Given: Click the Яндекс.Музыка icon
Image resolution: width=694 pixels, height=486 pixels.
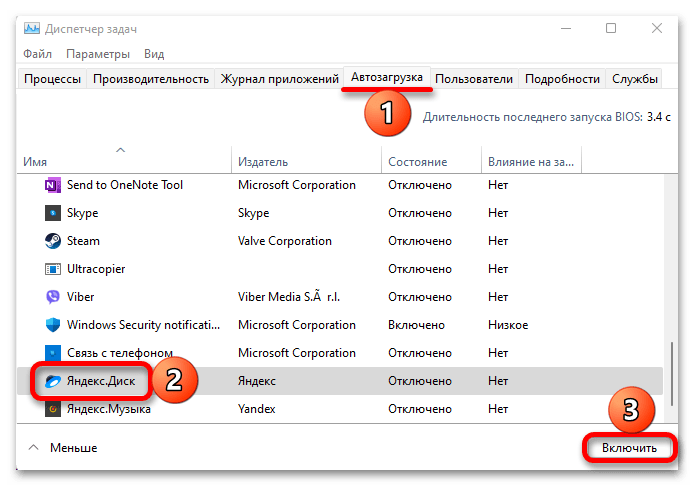Looking at the screenshot, I should coord(53,409).
